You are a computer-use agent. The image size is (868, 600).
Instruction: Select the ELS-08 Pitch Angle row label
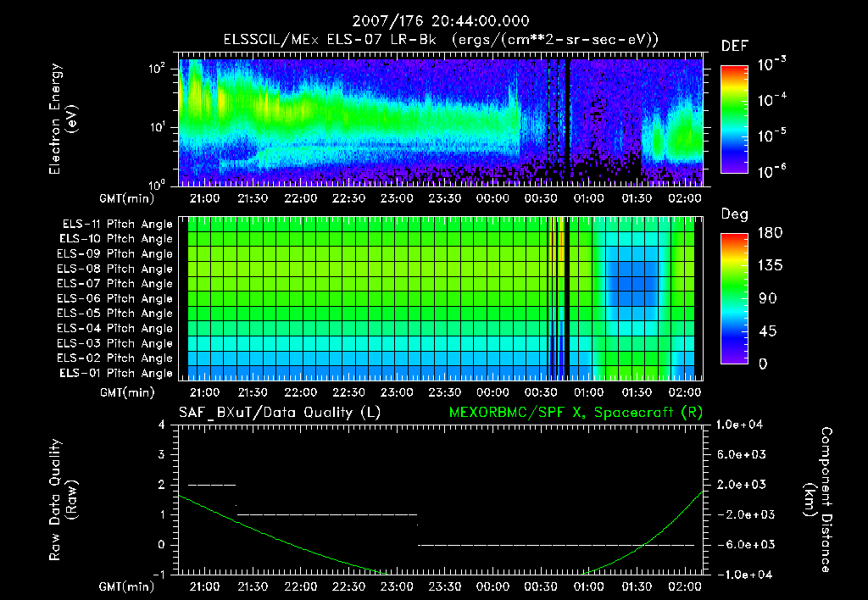[x=114, y=269]
